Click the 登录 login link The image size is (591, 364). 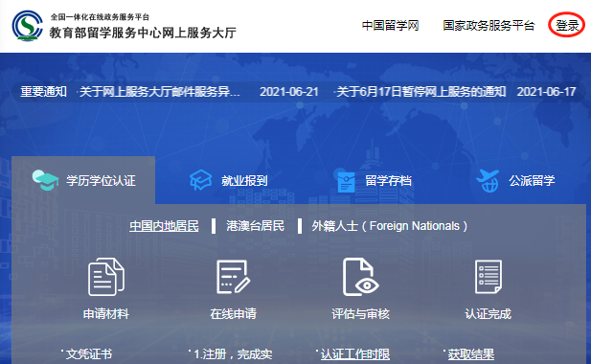[x=567, y=26]
